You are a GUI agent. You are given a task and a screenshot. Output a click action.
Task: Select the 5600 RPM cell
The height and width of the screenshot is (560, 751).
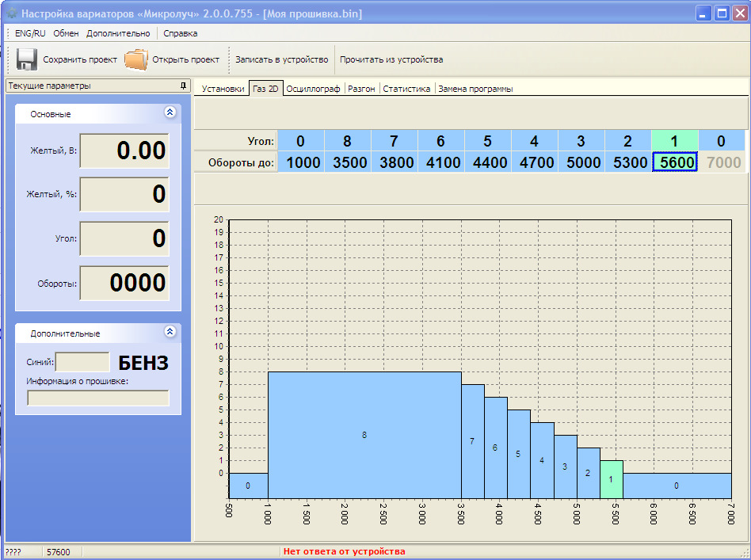(x=674, y=162)
